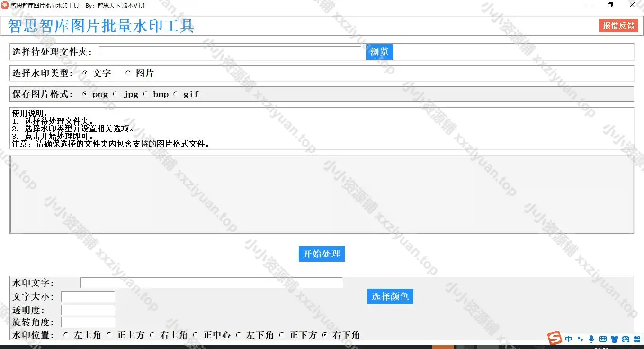Open the 选择颜色 color picker
The height and width of the screenshot is (349, 644).
point(390,296)
